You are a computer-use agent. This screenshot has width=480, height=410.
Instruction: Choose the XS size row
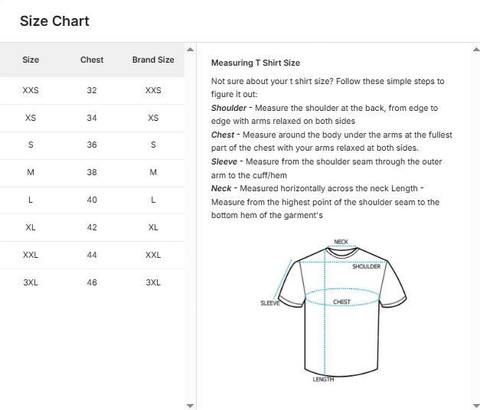(x=92, y=118)
